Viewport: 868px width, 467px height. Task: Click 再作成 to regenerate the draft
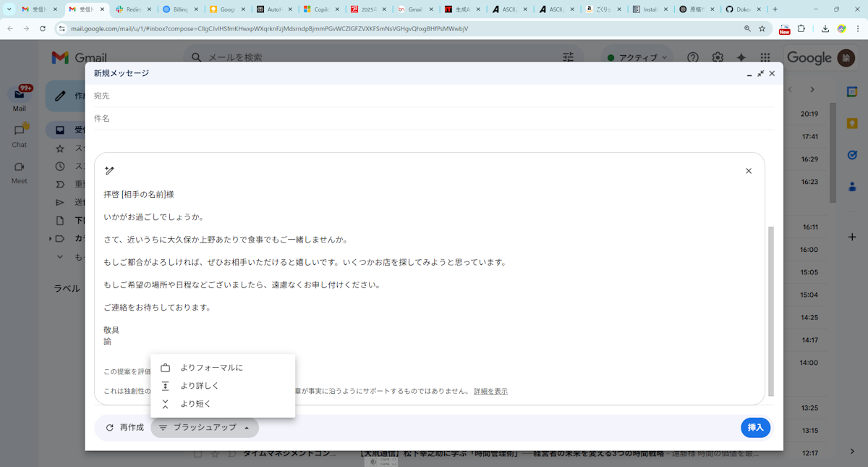coord(124,428)
